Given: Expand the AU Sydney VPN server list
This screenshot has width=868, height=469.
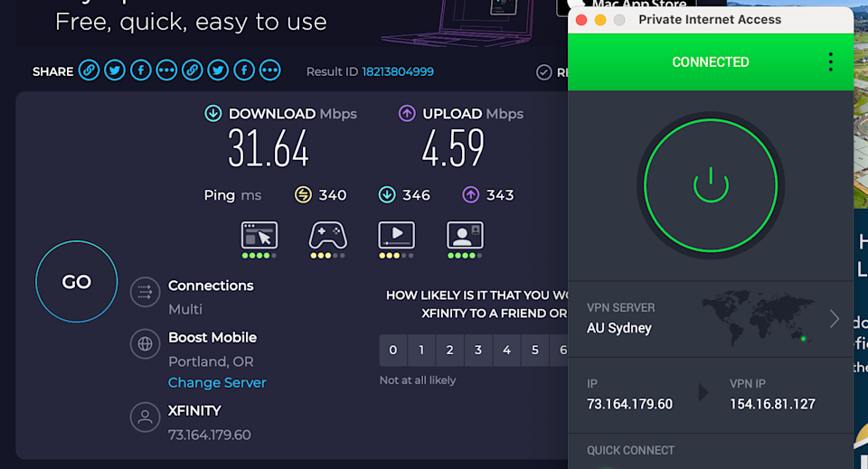Looking at the screenshot, I should (x=834, y=319).
